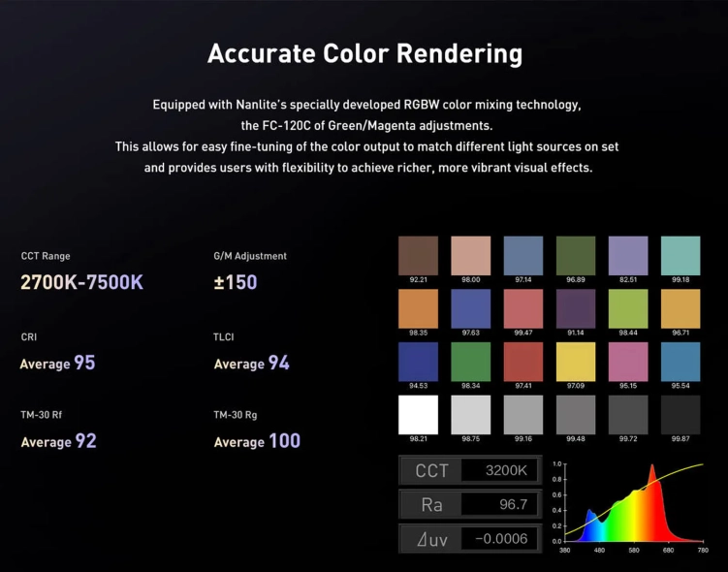Viewport: 728px width, 572px height.
Task: Click the brown swatch labeled 92.21
Action: pos(419,254)
